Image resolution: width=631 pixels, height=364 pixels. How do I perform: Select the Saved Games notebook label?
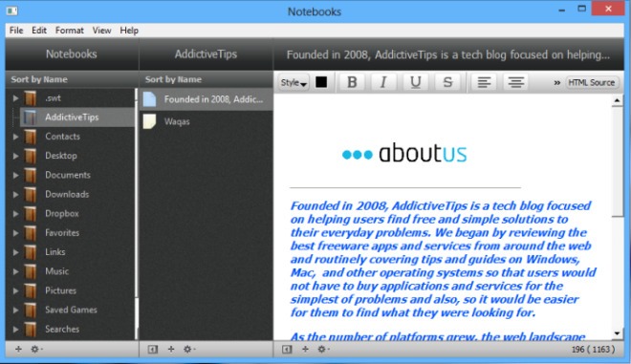[71, 310]
